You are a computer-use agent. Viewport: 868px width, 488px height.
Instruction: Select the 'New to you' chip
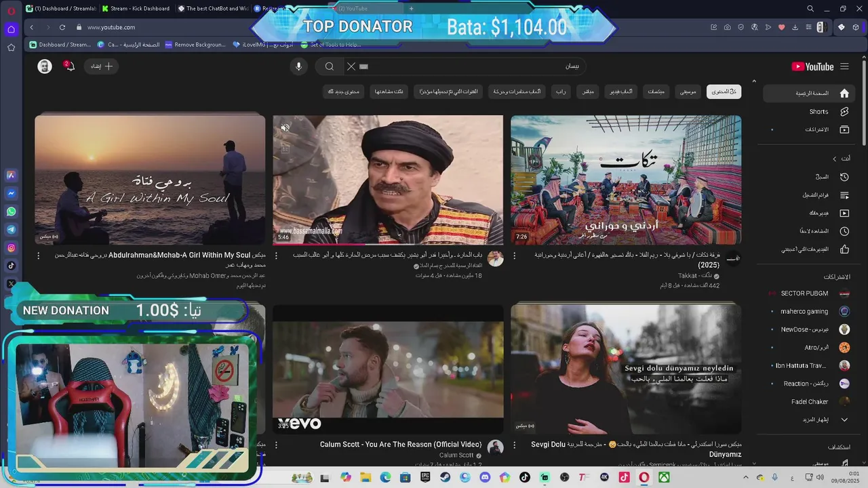(344, 91)
